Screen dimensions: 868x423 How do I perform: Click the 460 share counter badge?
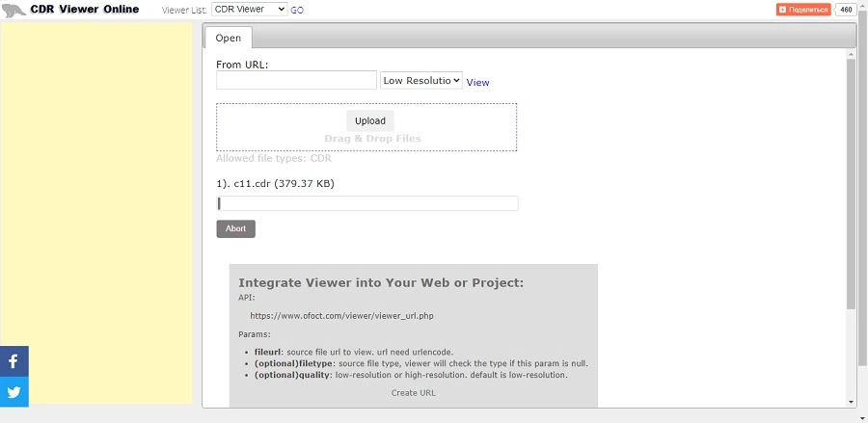pyautogui.click(x=846, y=10)
